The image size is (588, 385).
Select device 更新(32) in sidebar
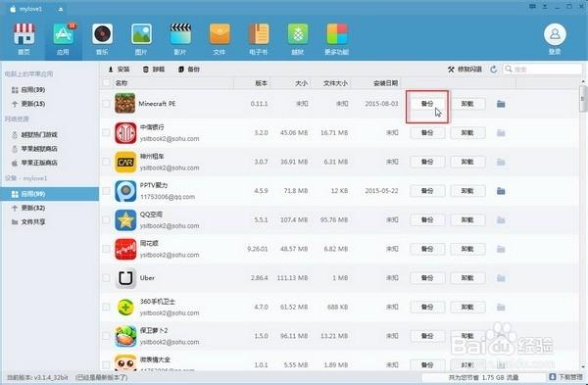[28, 208]
